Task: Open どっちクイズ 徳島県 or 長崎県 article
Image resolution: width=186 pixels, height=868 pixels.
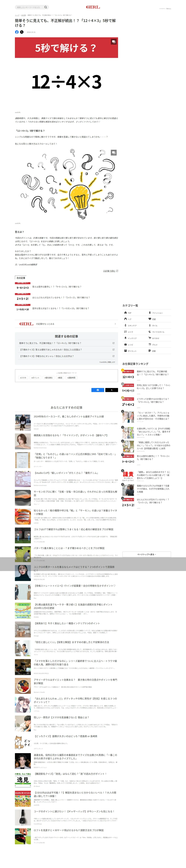Action: coord(66,742)
